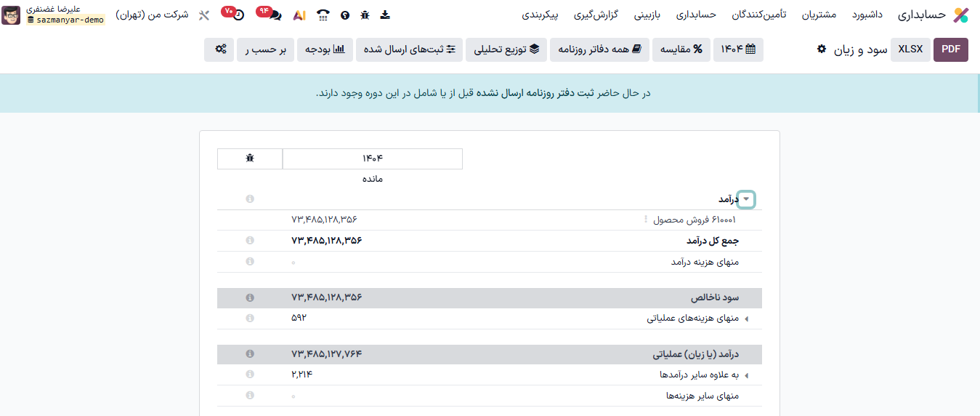Open the حسابداری app home logo
The height and width of the screenshot is (416, 980).
click(960, 15)
